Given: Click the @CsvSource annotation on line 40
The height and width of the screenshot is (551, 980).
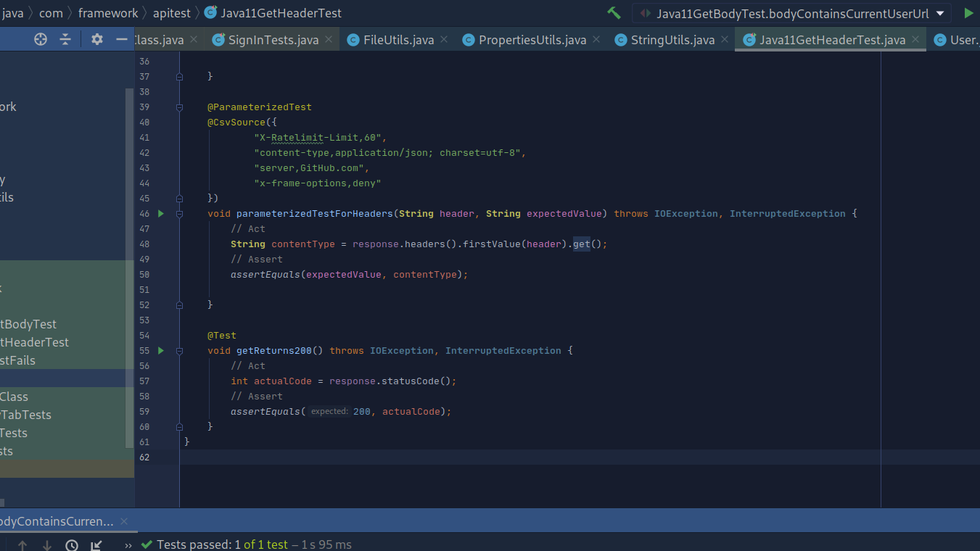Looking at the screenshot, I should [236, 123].
